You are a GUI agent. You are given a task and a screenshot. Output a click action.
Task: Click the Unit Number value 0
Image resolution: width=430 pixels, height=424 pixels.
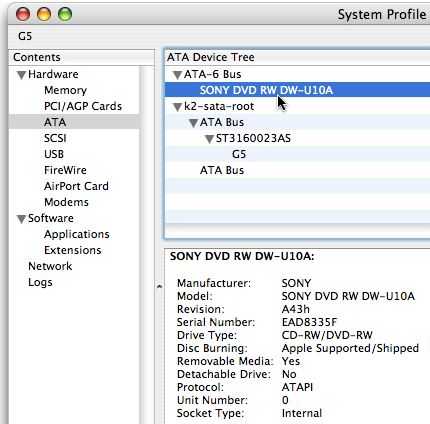pos(285,400)
